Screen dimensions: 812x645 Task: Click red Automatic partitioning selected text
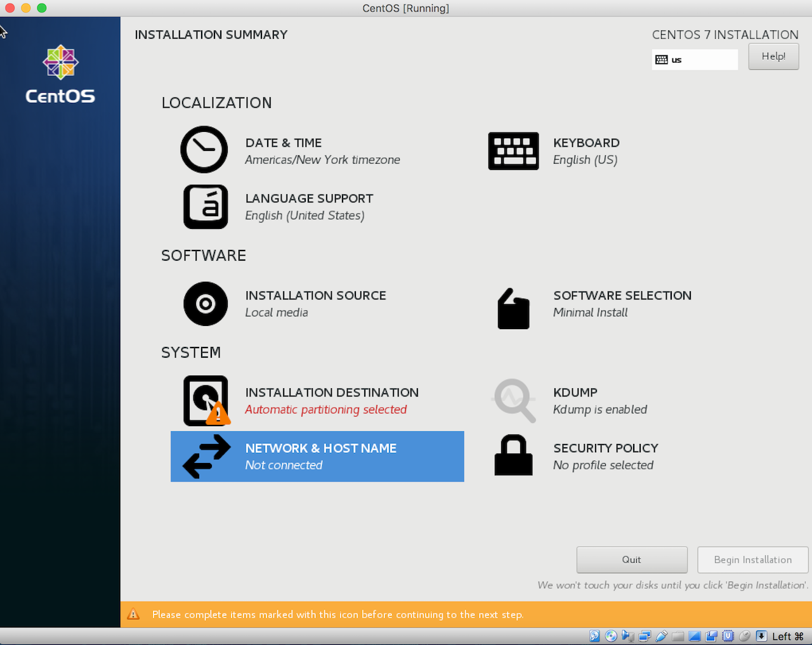click(326, 410)
